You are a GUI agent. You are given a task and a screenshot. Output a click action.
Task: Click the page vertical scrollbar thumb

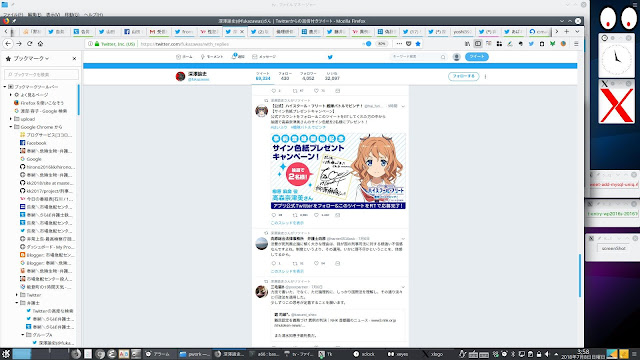point(580,276)
